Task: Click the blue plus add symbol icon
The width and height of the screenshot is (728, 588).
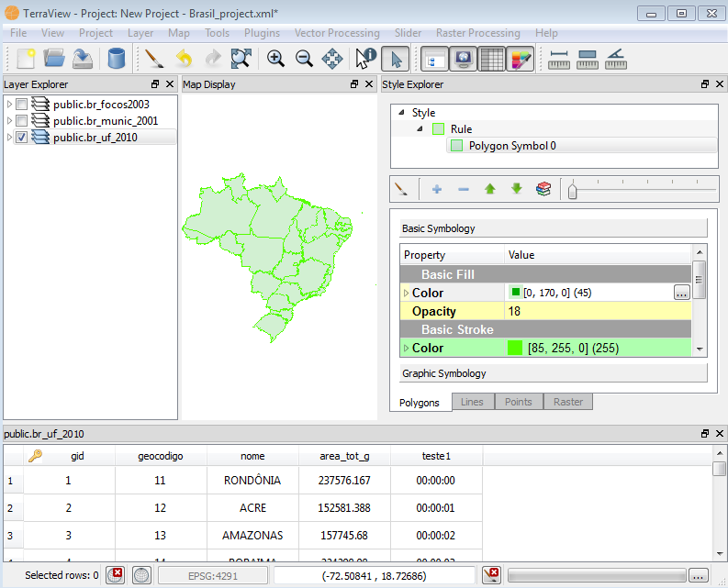Action: point(437,189)
